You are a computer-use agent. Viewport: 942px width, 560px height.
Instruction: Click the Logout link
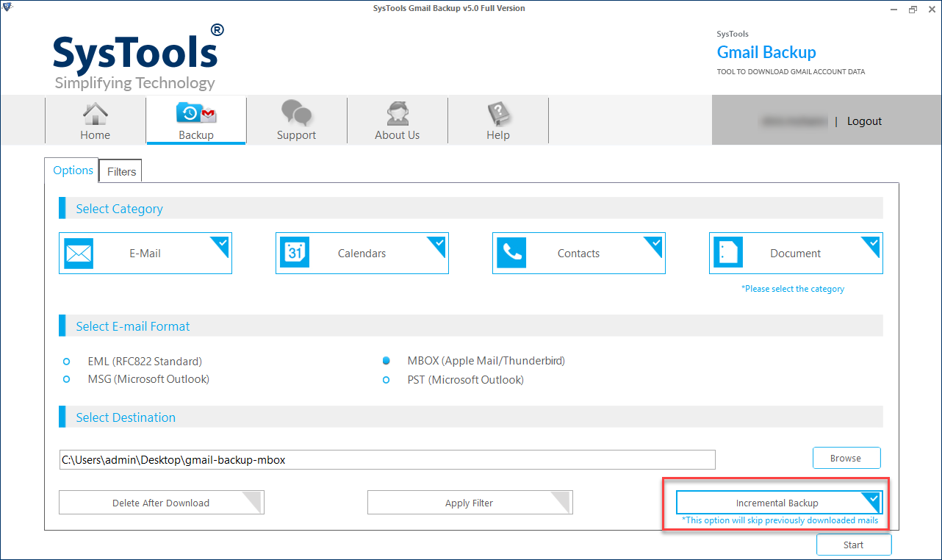(x=864, y=121)
